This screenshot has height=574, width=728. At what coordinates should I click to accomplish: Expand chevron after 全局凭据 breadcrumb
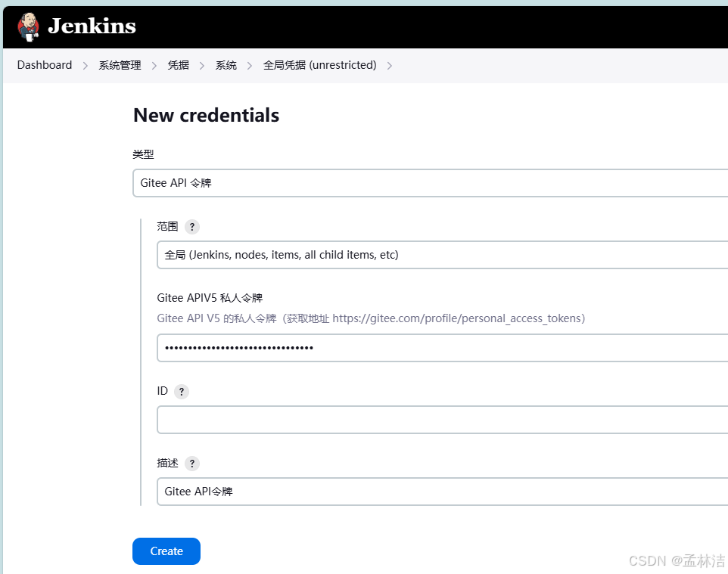pos(390,66)
